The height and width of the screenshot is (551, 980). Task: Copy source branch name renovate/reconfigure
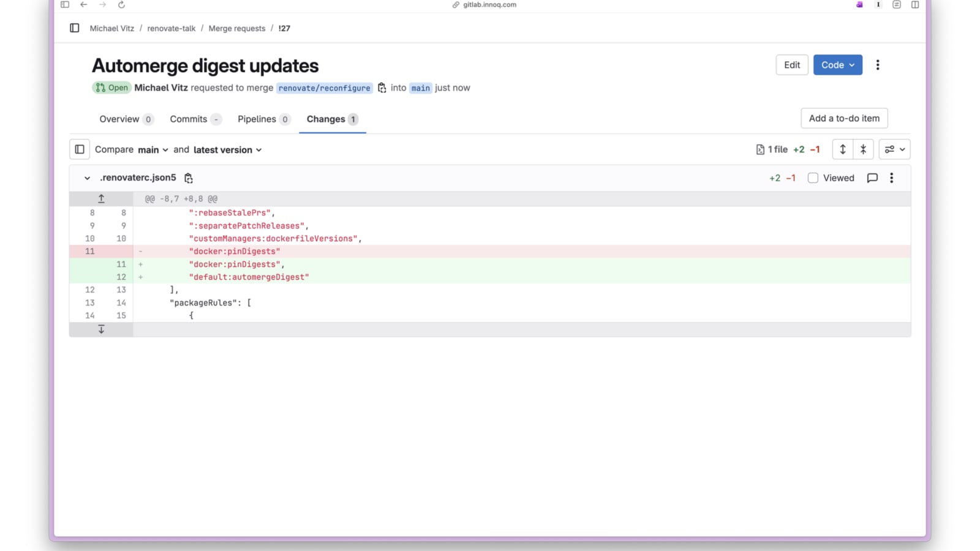(382, 88)
